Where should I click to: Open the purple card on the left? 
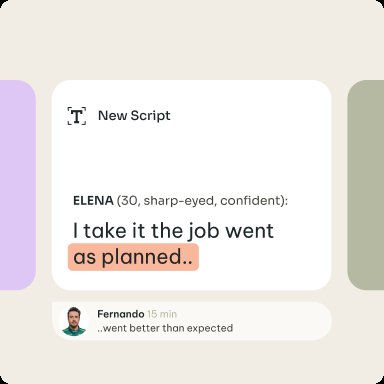click(18, 185)
